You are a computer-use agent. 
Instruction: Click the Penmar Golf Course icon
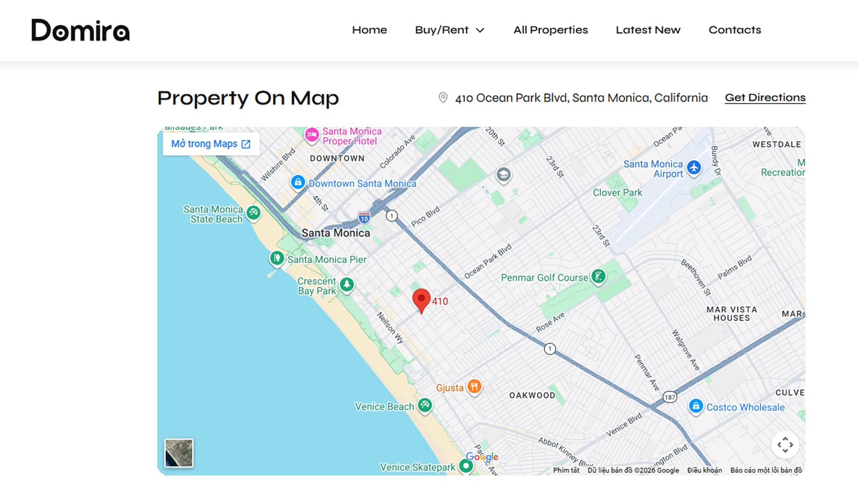[598, 276]
